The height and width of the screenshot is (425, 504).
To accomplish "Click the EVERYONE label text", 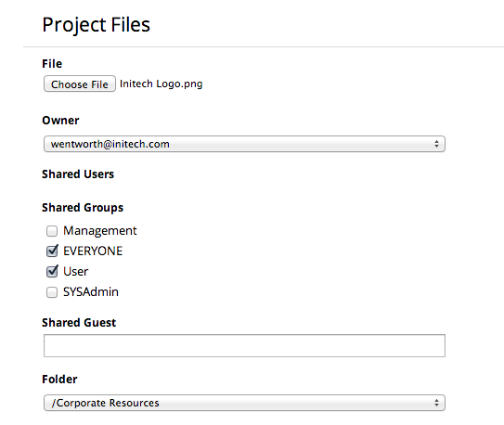I will point(93,251).
